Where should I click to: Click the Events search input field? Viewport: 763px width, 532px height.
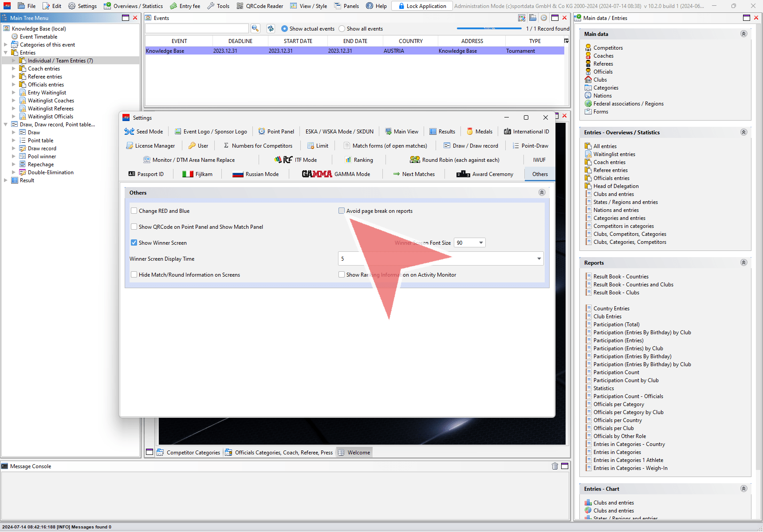click(x=197, y=28)
